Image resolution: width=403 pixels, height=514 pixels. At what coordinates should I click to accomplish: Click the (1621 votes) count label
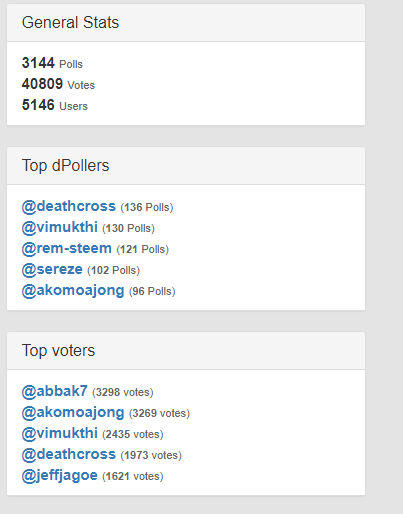click(133, 476)
